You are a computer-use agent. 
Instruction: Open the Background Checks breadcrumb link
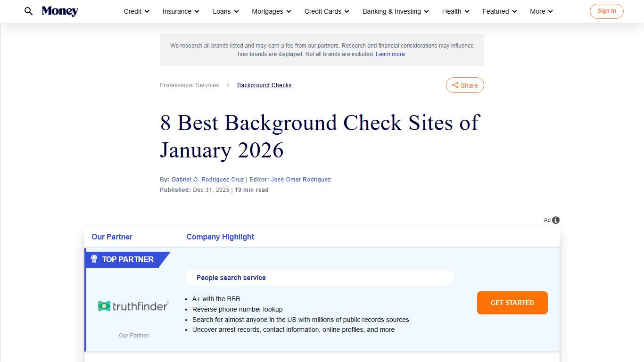click(264, 85)
